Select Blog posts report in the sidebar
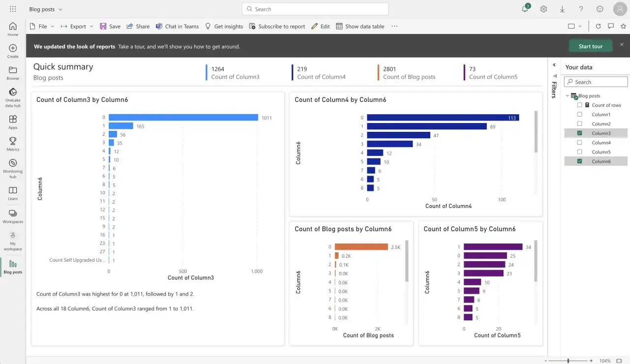 [13, 267]
